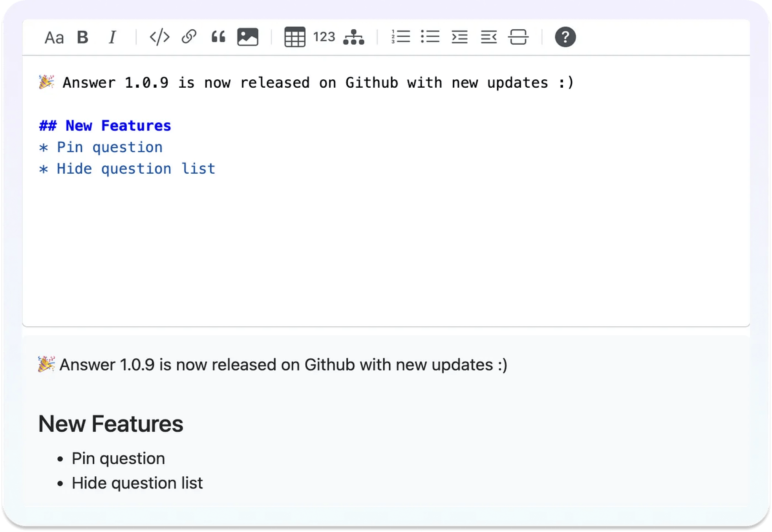772x532 pixels.
Task: Select the outdent right alignment icon
Action: point(488,37)
